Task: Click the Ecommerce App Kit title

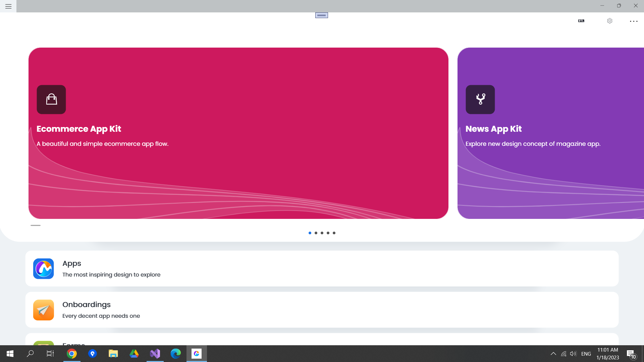Action: tap(79, 129)
